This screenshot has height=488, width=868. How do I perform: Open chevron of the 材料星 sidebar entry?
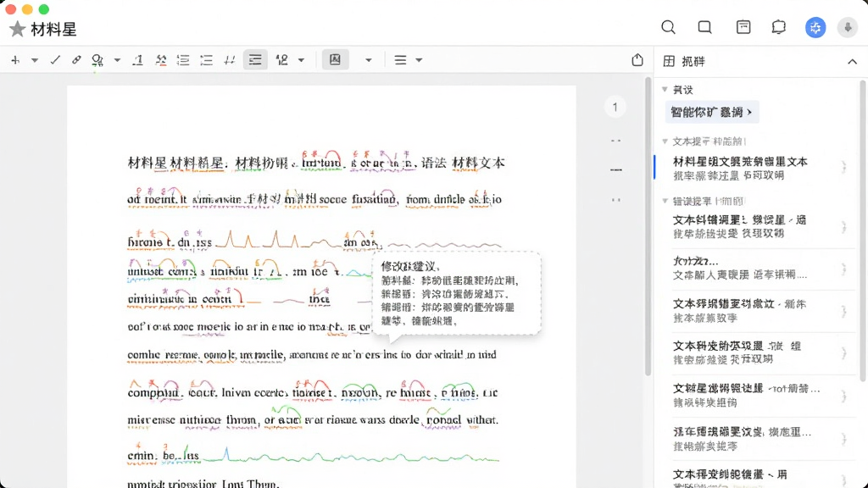tap(843, 167)
